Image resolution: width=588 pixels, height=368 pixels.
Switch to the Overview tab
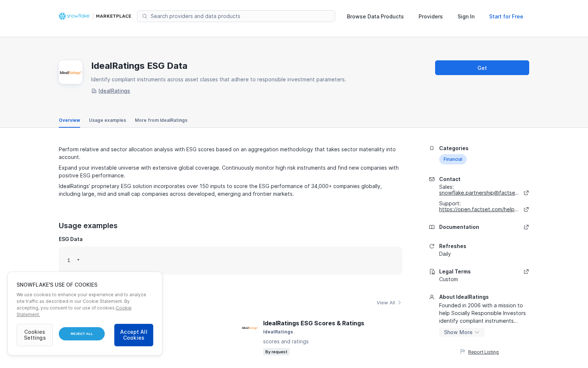(69, 120)
